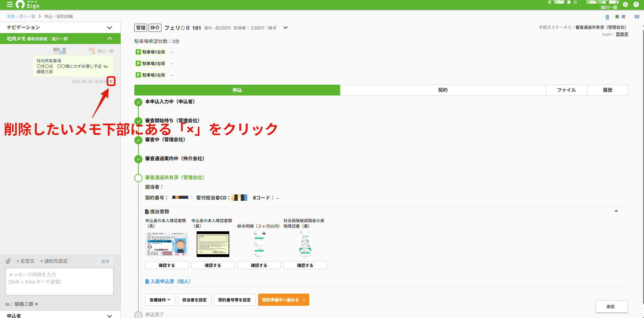644x318 pixels.
Task: Click 確認する under 給与明細
Action: tap(259, 265)
